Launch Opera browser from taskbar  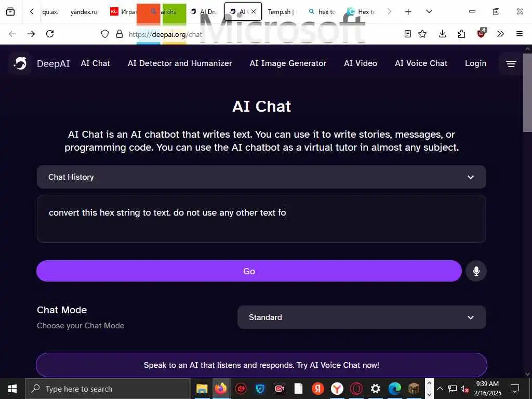click(356, 389)
